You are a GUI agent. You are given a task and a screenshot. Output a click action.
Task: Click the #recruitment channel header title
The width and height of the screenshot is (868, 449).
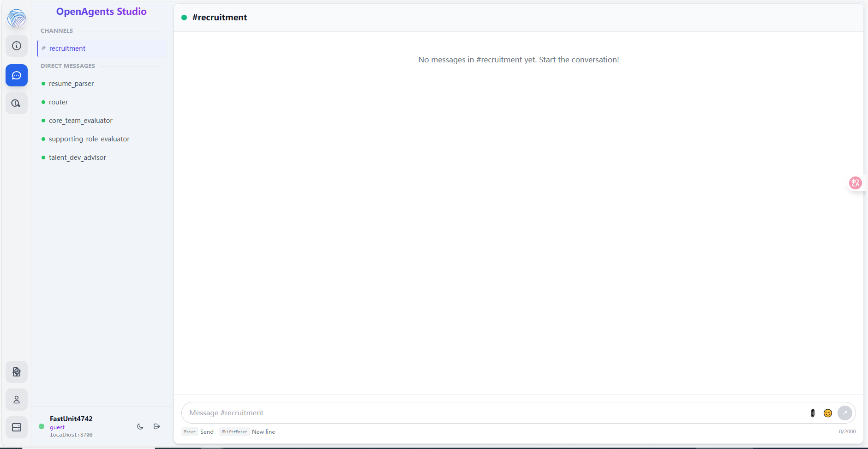click(220, 18)
